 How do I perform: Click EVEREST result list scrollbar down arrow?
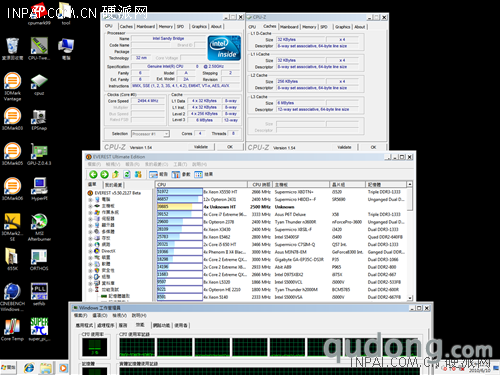tap(410, 298)
